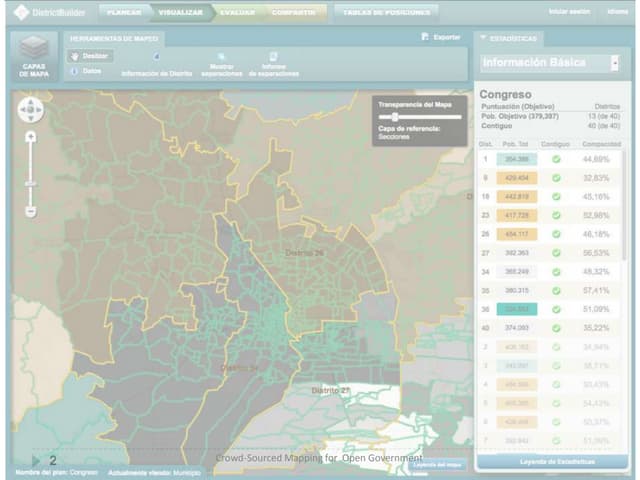The height and width of the screenshot is (480, 640).
Task: Zoom out with the map minus button
Action: click(31, 211)
